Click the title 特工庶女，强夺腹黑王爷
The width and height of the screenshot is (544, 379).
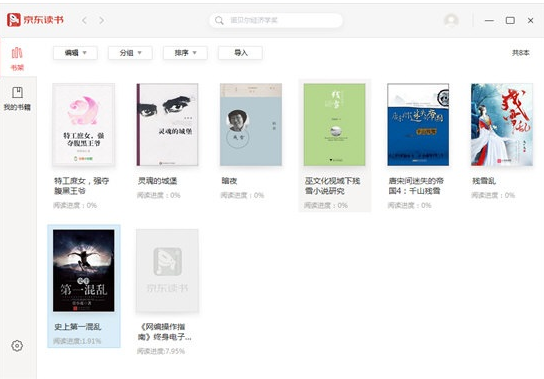[82, 186]
